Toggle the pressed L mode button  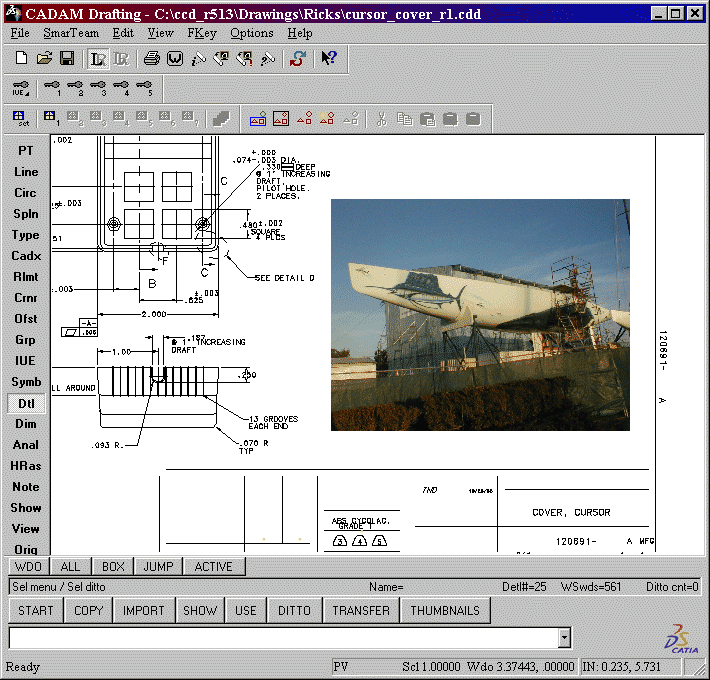point(98,59)
